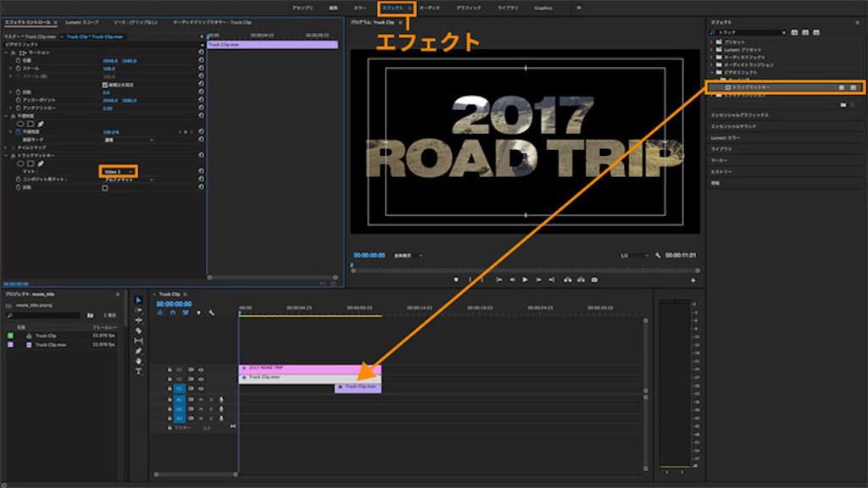This screenshot has height=488, width=868.
Task: Open playback resolution 1/2 dropdown
Action: click(634, 256)
